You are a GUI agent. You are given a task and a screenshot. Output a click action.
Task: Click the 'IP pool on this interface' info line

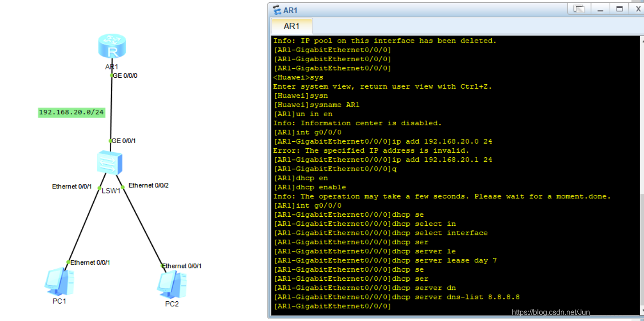coord(385,41)
